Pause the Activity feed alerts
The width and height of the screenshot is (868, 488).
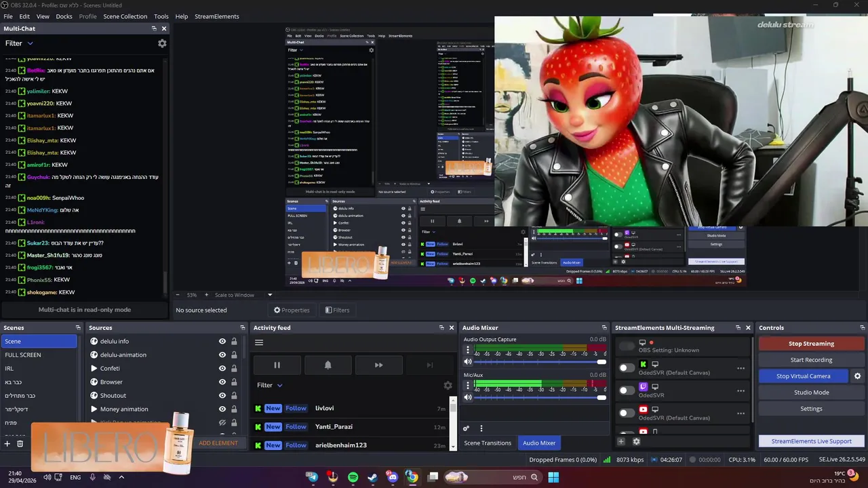(x=277, y=365)
